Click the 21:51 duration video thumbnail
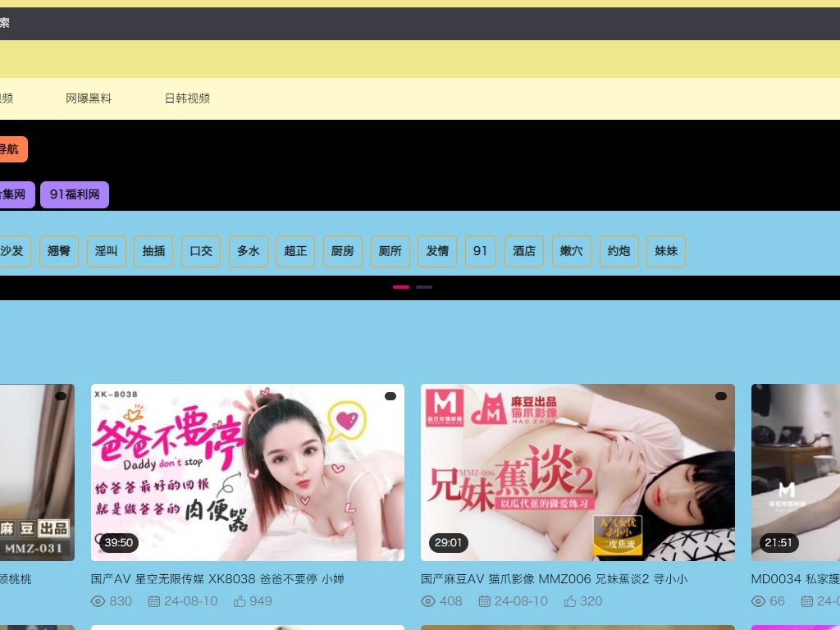Viewport: 840px width, 630px height. point(796,472)
